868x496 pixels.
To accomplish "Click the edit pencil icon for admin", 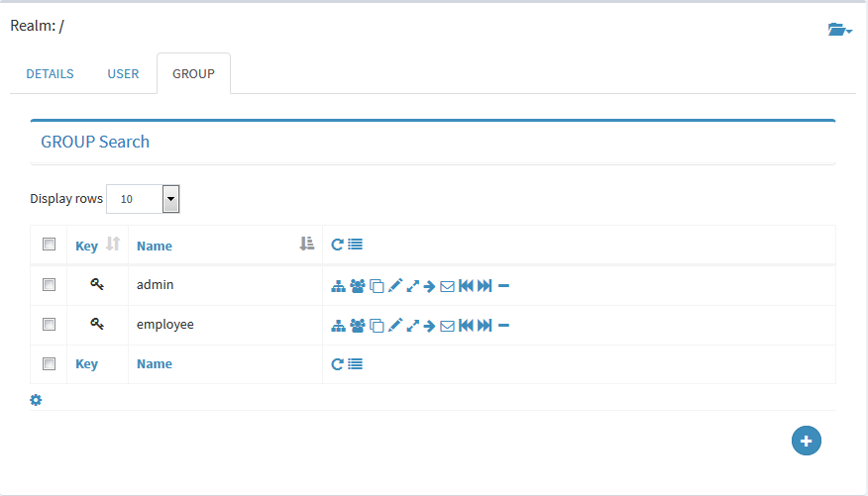I will [x=394, y=286].
